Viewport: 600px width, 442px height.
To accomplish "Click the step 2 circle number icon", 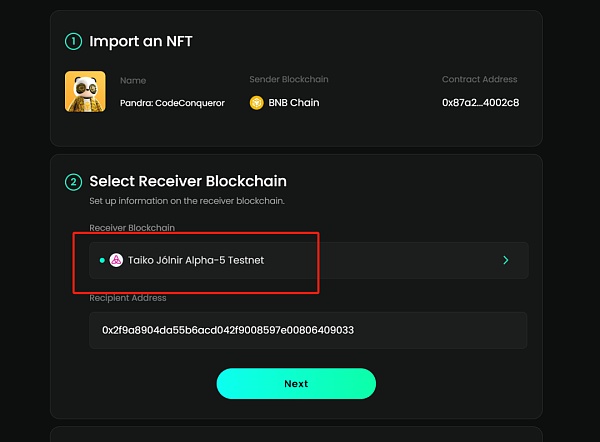I will pos(73,182).
